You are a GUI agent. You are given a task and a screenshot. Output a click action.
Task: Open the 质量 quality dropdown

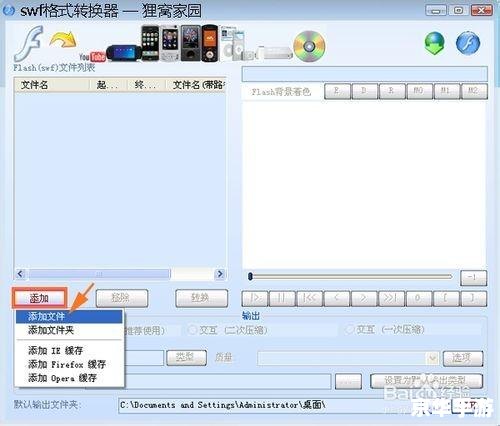point(348,358)
